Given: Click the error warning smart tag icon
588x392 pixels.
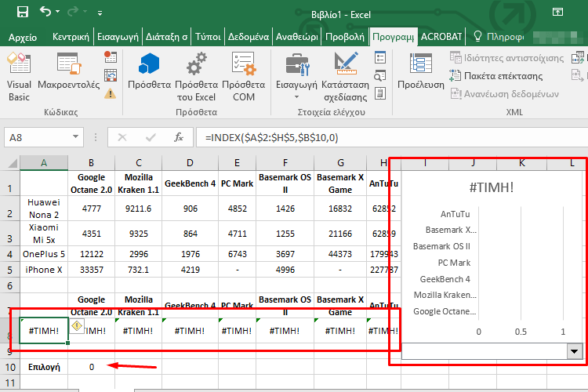Looking at the screenshot, I should 77,325.
